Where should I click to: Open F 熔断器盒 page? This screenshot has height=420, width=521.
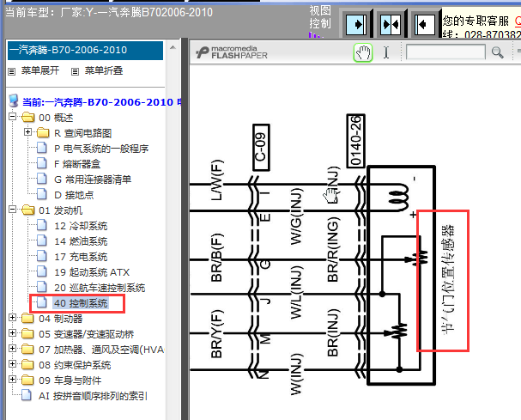pyautogui.click(x=77, y=164)
